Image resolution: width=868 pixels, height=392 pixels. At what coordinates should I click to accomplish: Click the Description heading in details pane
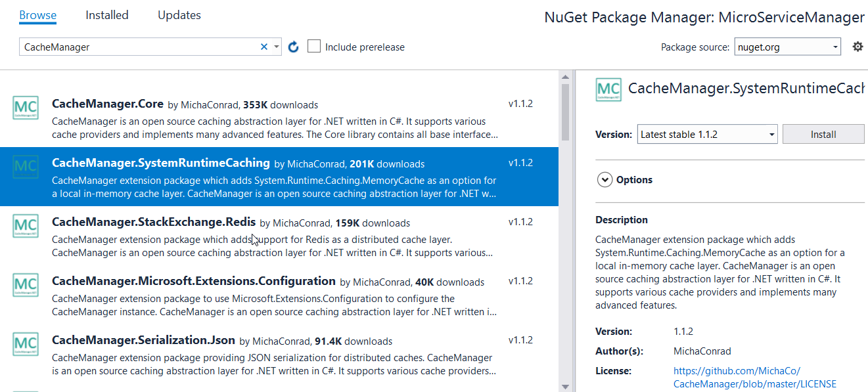click(x=622, y=220)
